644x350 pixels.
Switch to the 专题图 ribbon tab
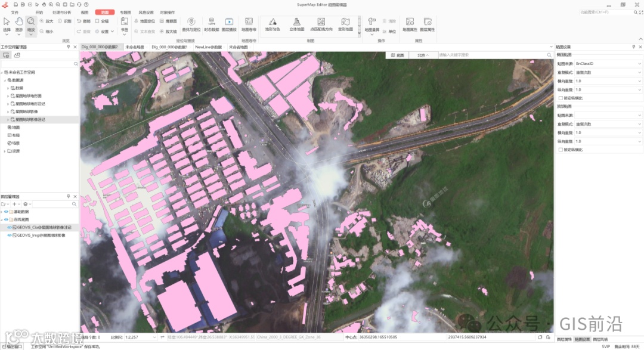[125, 12]
